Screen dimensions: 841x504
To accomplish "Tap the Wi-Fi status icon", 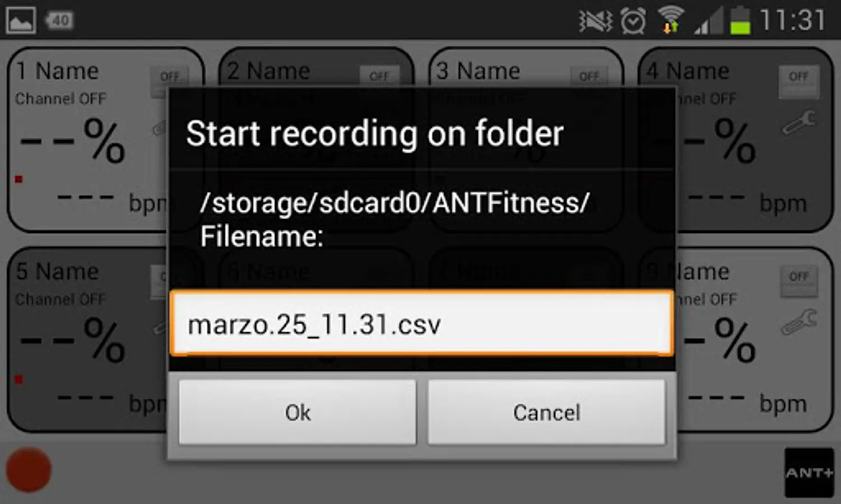I will pyautogui.click(x=671, y=20).
